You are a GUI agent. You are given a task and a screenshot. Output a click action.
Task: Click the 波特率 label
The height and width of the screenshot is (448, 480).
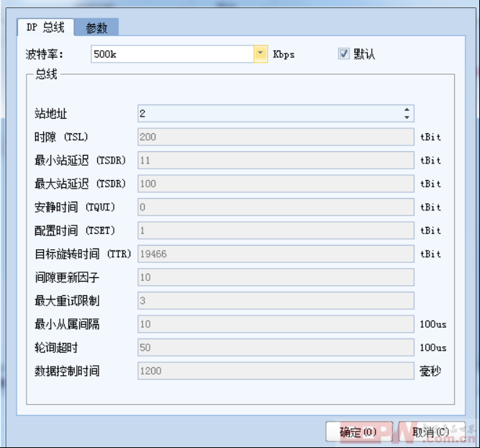[x=45, y=54]
